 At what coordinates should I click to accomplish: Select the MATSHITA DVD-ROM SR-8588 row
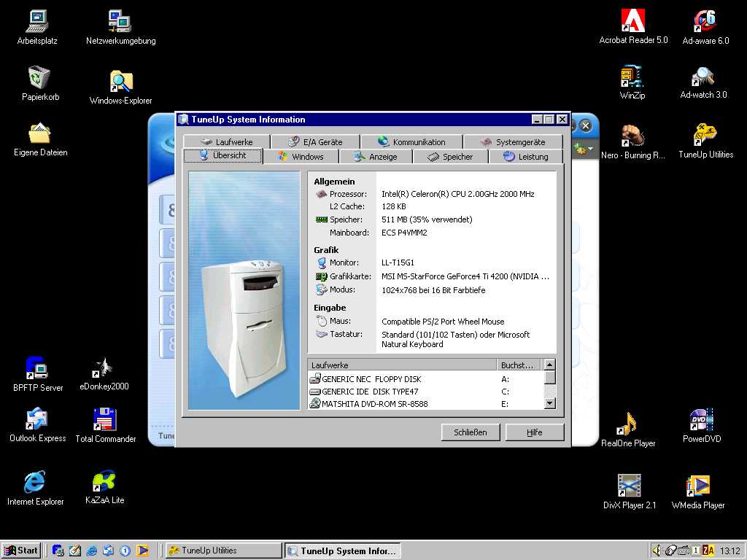click(425, 404)
